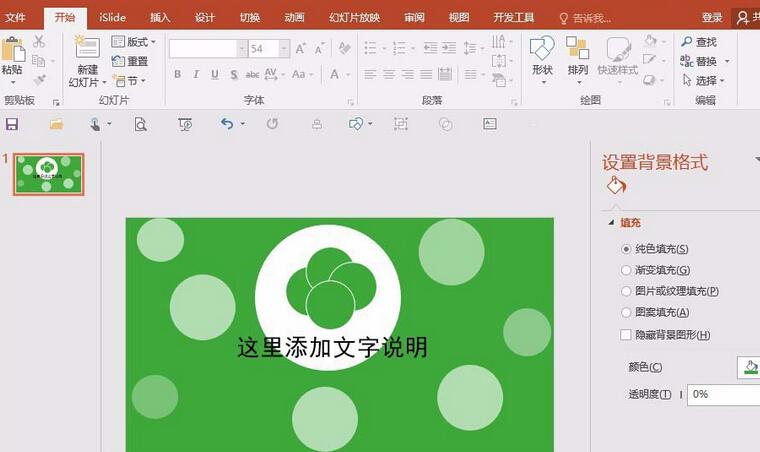Click the Find button in Editing group
760x452 pixels.
point(699,42)
